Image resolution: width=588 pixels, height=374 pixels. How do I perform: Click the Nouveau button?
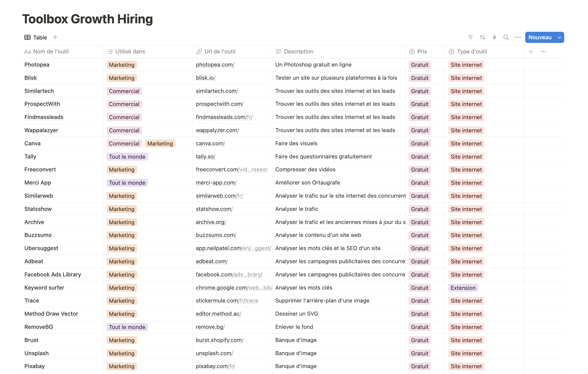tap(540, 37)
